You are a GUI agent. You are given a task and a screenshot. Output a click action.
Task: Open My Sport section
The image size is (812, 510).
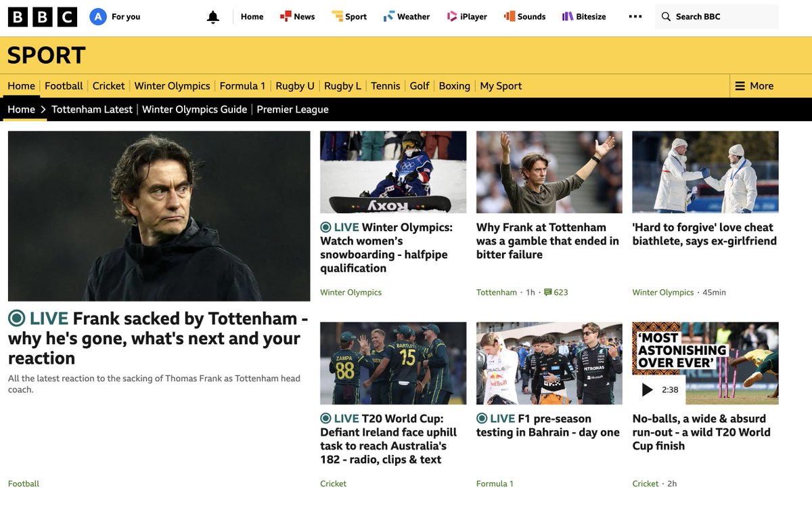click(x=501, y=86)
